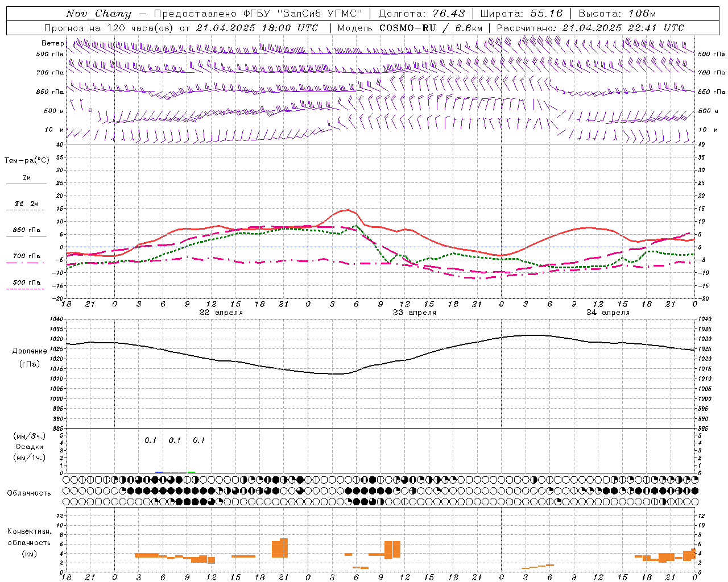Click the '700 гПа' temperature legend entry
This screenshot has height=582, width=728.
[x=27, y=256]
